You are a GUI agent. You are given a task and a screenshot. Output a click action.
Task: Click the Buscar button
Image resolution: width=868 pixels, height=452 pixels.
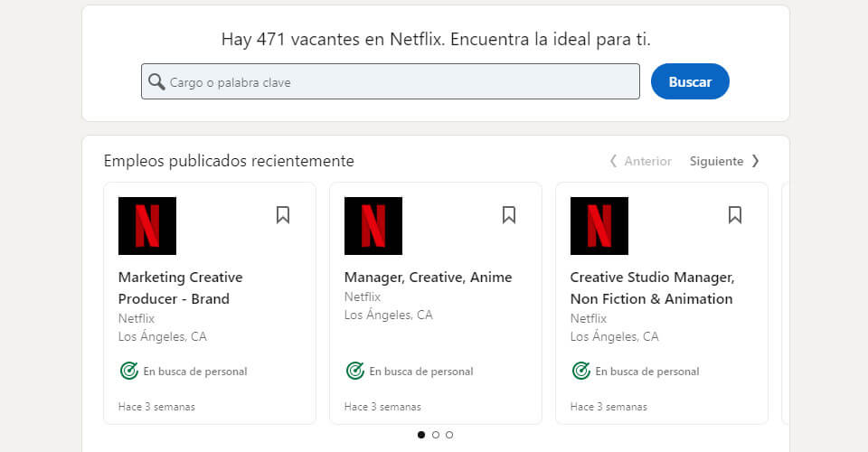690,81
